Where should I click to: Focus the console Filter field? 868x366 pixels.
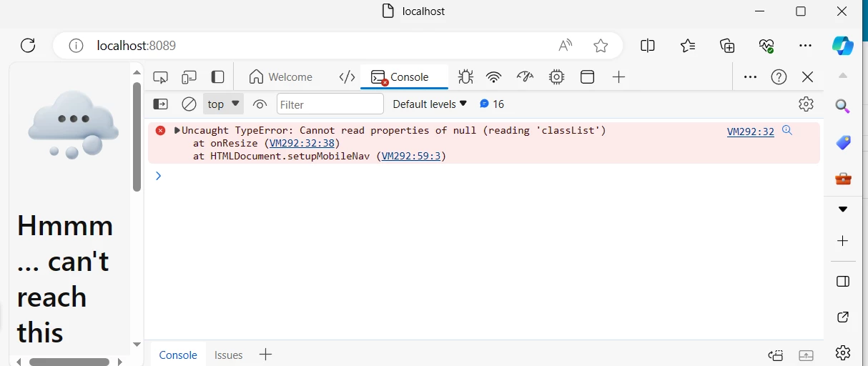[330, 104]
